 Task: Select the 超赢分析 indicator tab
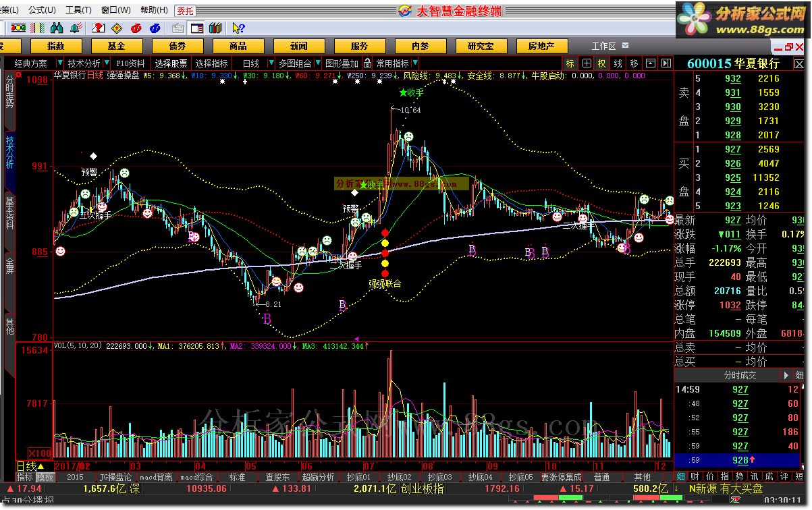point(318,476)
